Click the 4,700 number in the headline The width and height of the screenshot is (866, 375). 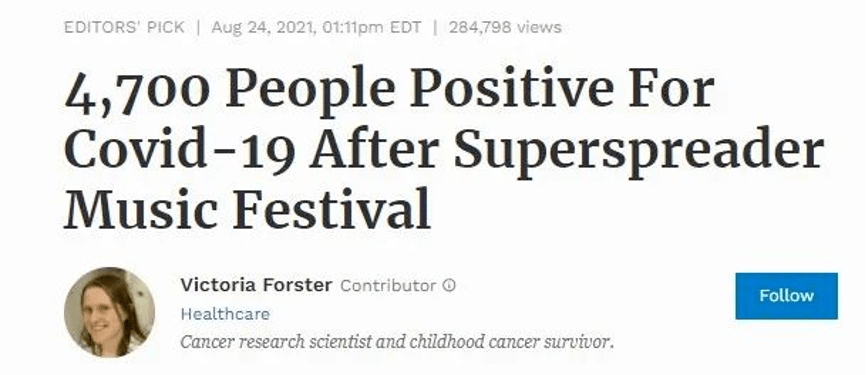pyautogui.click(x=138, y=91)
